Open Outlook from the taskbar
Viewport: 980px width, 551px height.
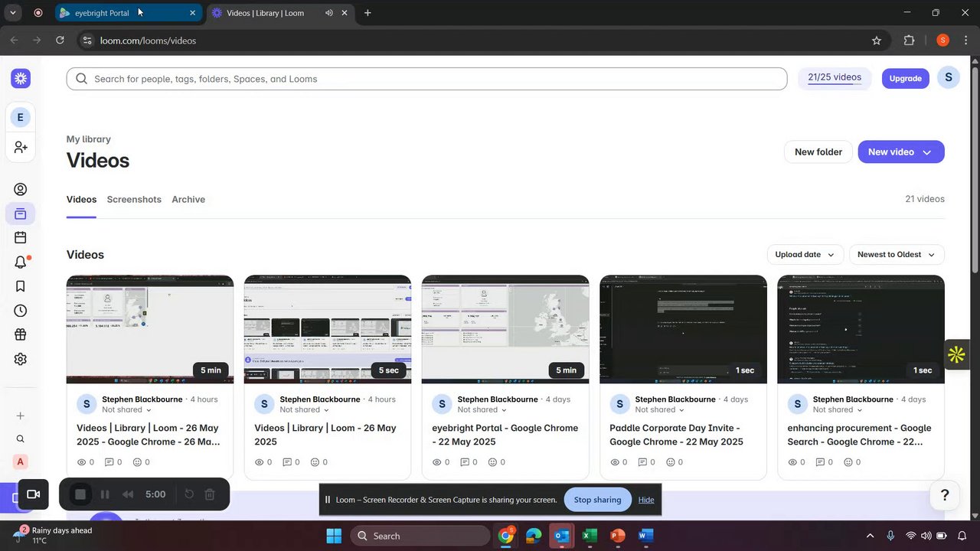click(x=562, y=536)
